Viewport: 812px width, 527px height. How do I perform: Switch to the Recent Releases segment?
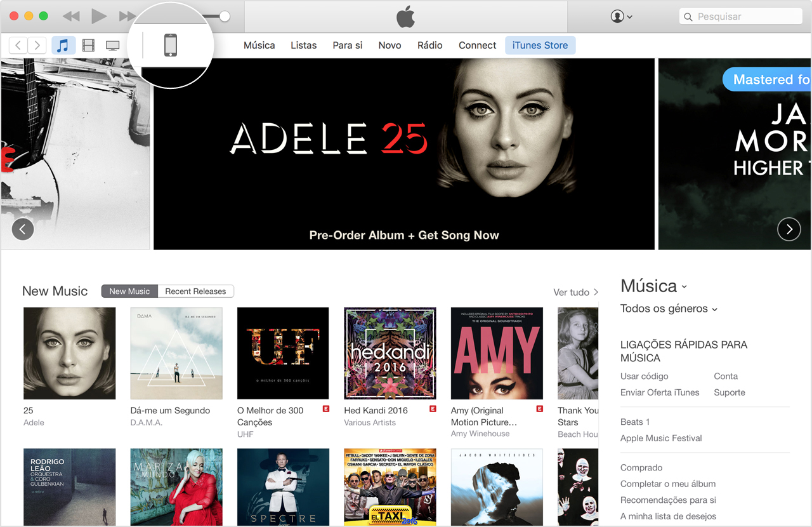click(x=195, y=291)
